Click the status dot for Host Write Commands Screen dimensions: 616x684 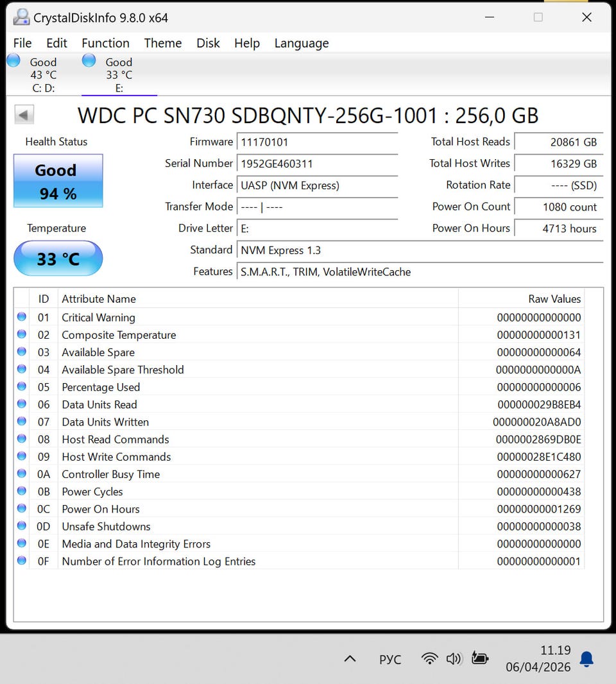(21, 456)
